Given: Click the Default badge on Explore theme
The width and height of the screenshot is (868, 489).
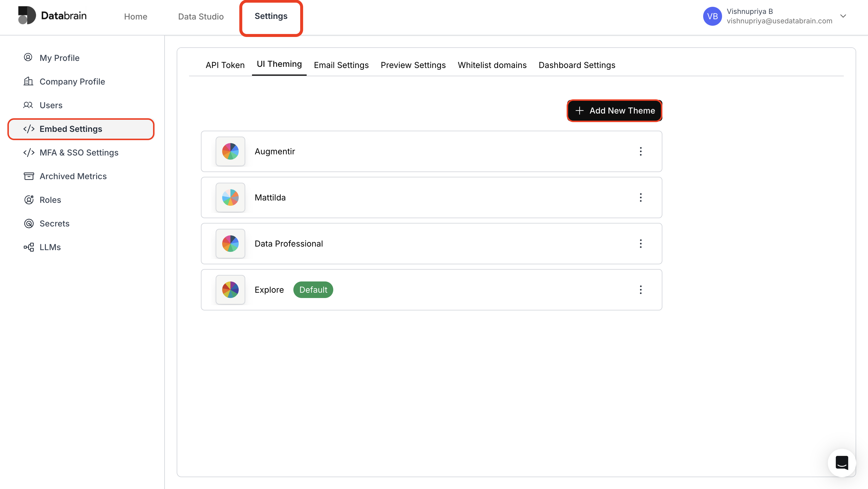Looking at the screenshot, I should tap(313, 289).
